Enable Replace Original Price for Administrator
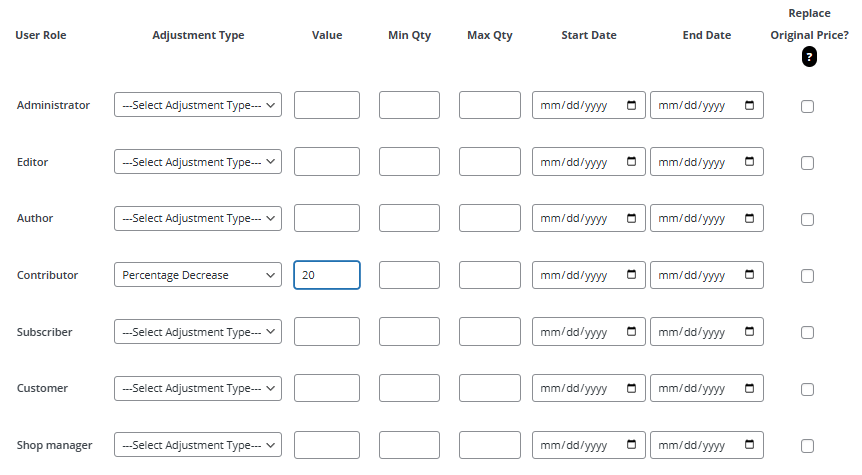This screenshot has height=475, width=862. (x=808, y=107)
